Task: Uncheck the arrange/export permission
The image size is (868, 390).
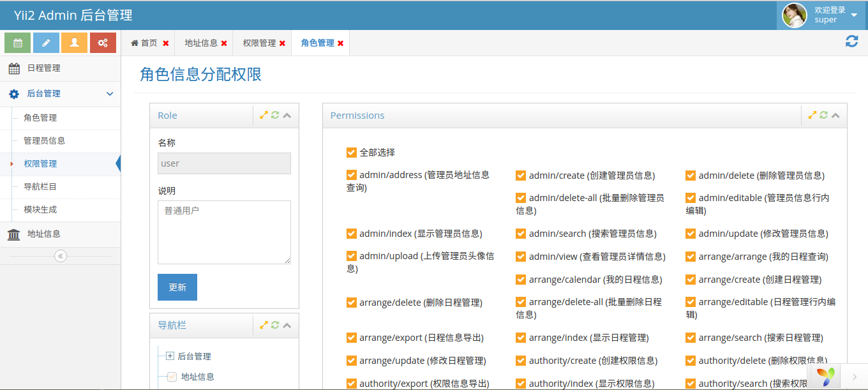Action: [352, 338]
